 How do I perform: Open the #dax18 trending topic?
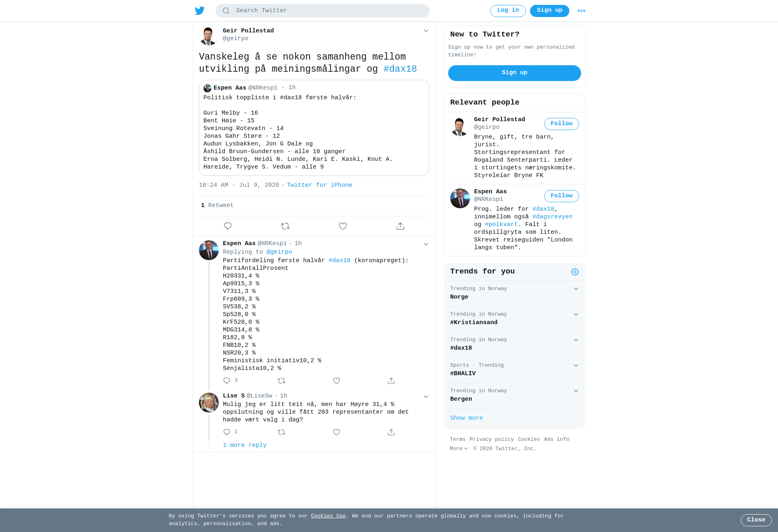click(461, 348)
